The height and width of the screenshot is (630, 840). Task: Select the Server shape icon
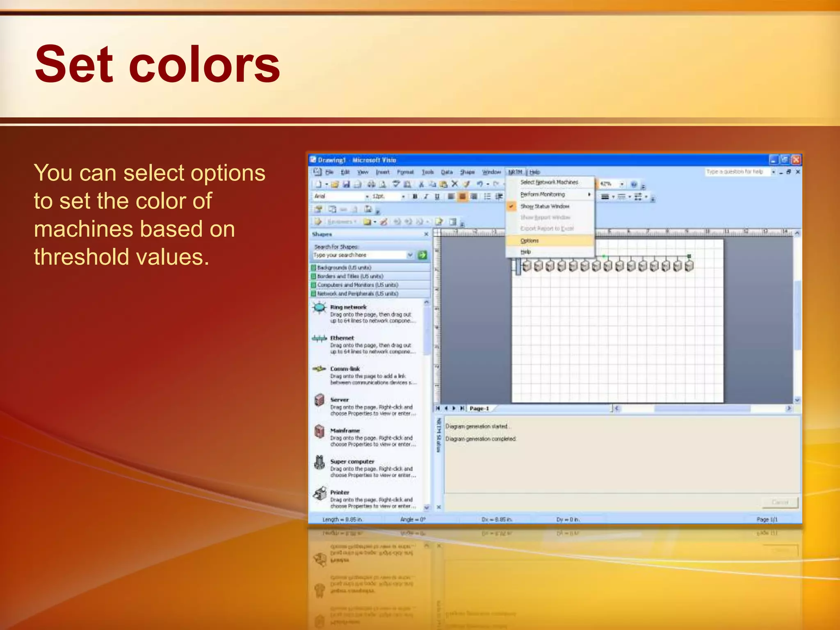coord(319,400)
